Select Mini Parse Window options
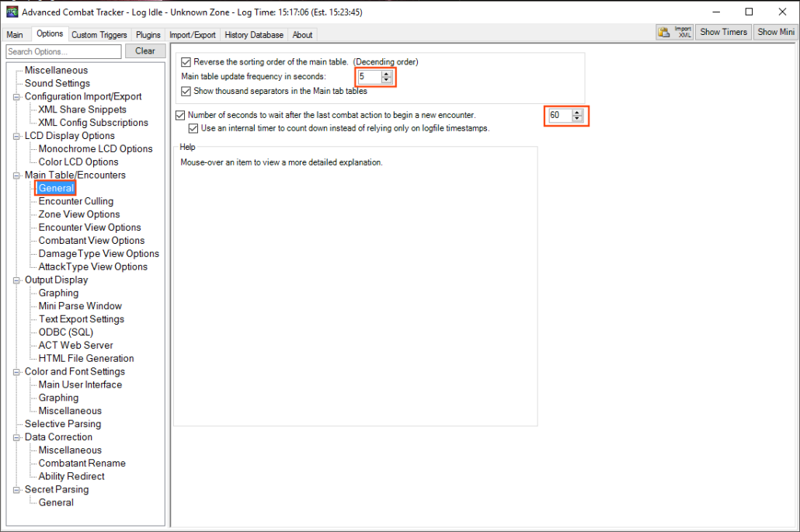This screenshot has height=532, width=800. 80,306
